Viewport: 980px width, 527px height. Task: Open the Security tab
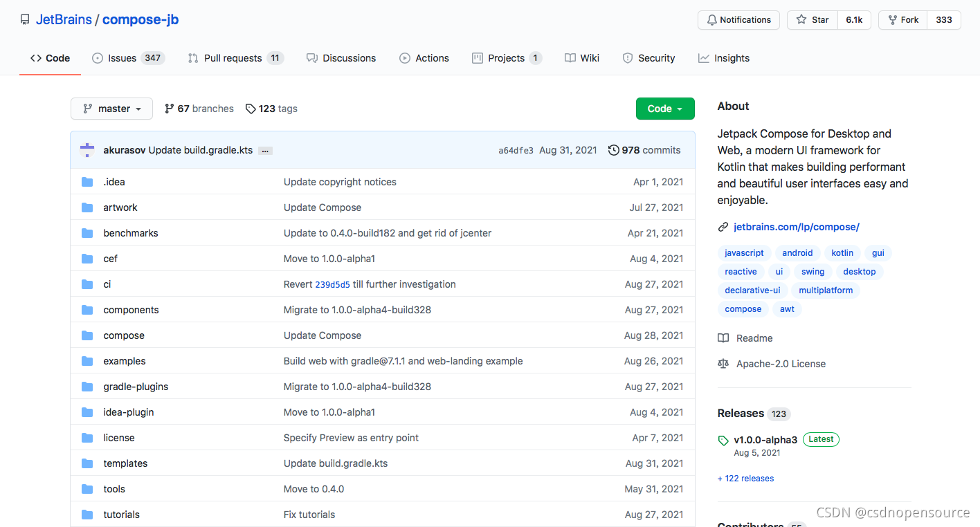tap(648, 58)
